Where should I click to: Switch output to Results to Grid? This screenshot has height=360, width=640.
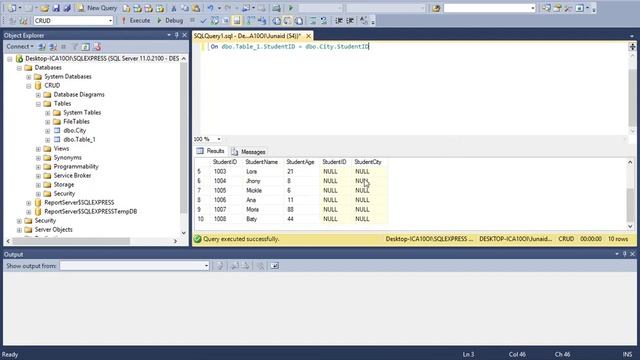point(288,20)
